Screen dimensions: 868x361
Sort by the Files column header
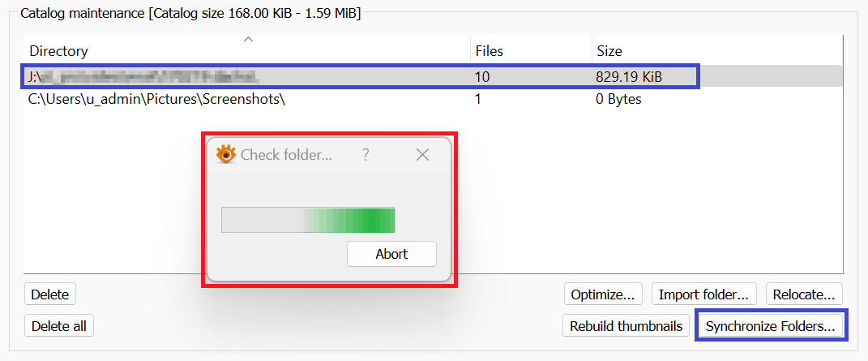(489, 51)
